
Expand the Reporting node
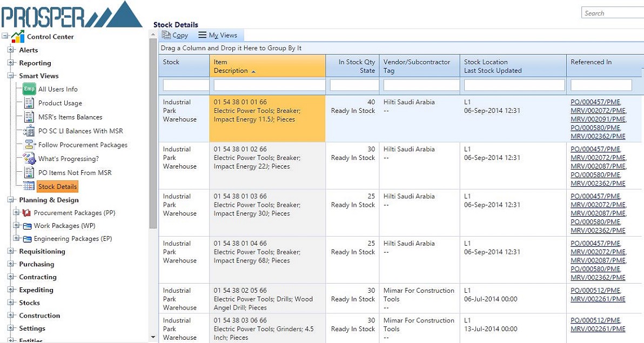tap(11, 63)
